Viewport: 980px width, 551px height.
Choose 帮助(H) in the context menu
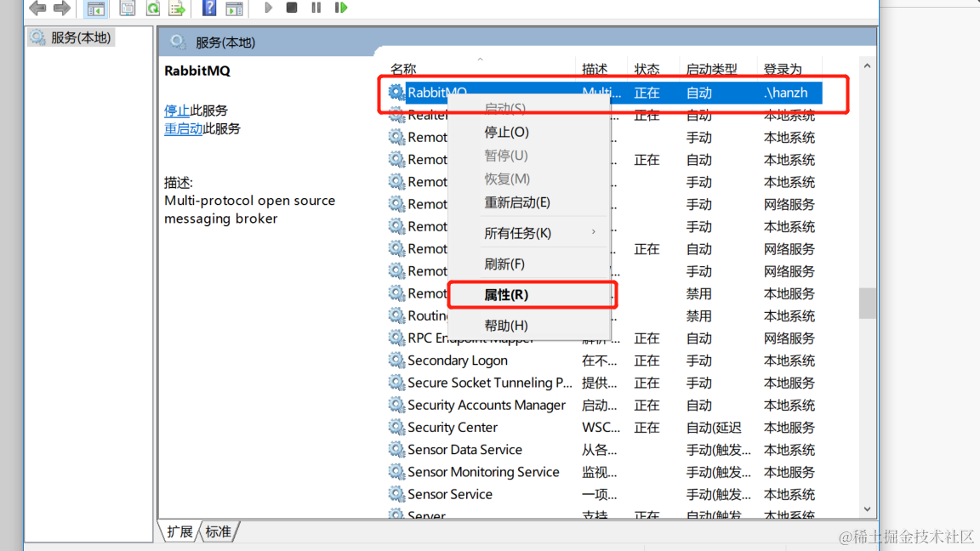click(x=529, y=325)
